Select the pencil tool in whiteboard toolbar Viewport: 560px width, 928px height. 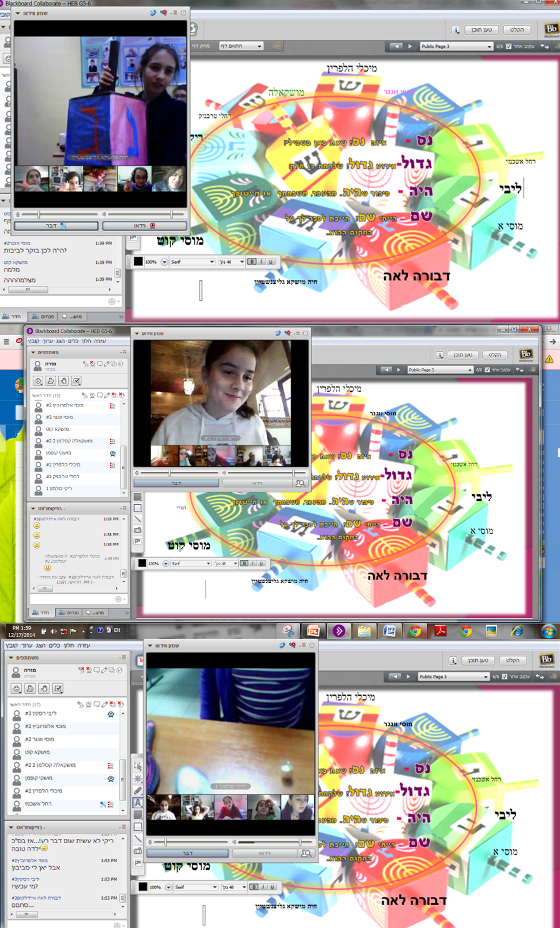pos(138,790)
